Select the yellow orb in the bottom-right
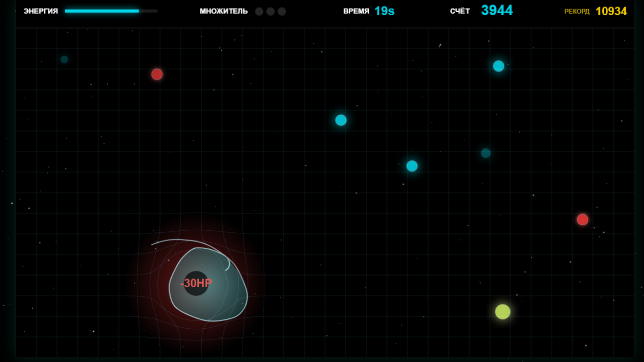Image resolution: width=644 pixels, height=362 pixels. (x=502, y=311)
